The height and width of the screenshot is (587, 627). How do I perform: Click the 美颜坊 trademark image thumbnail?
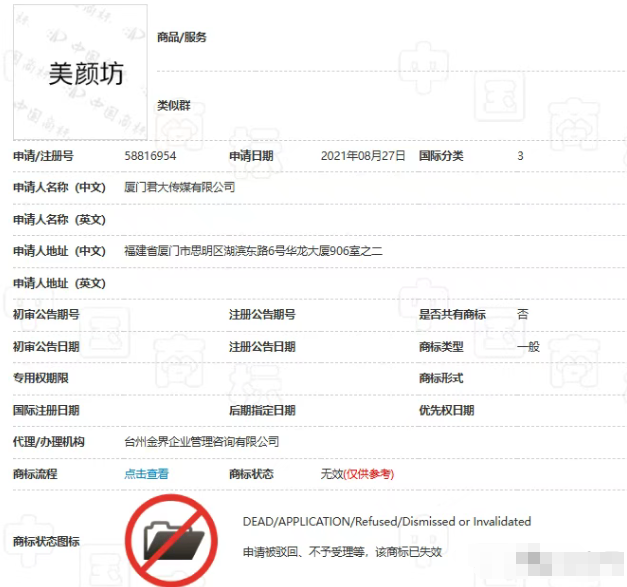click(80, 73)
